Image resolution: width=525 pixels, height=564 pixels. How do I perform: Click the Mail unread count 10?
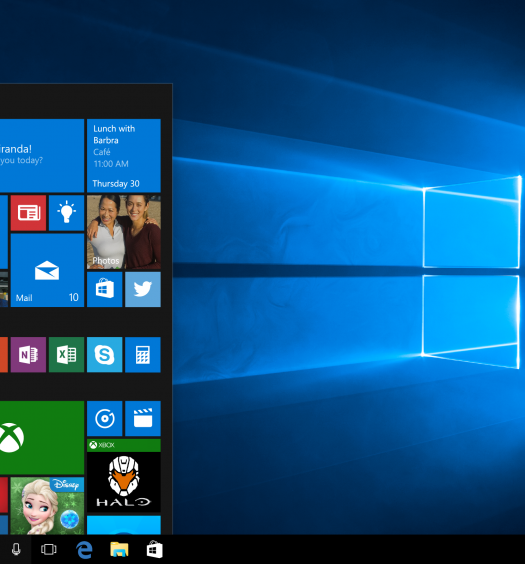click(74, 297)
